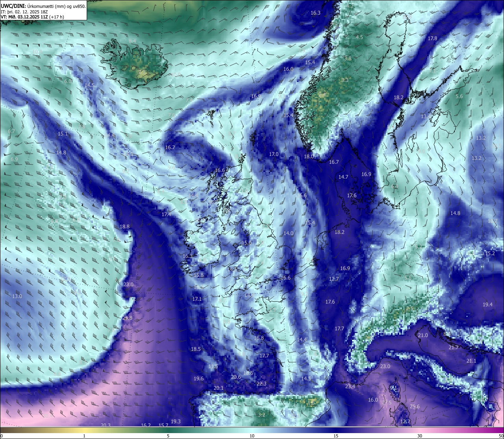Click the map value 15.8 near southwest Ireland

pos(199,275)
